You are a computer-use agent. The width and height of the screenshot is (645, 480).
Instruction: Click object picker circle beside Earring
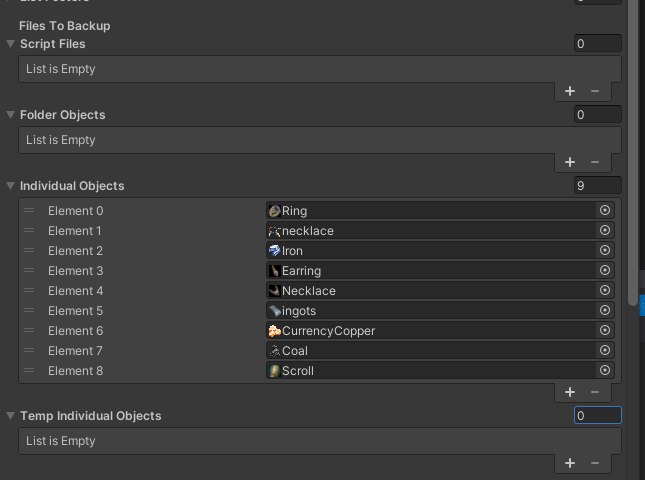pyautogui.click(x=604, y=271)
